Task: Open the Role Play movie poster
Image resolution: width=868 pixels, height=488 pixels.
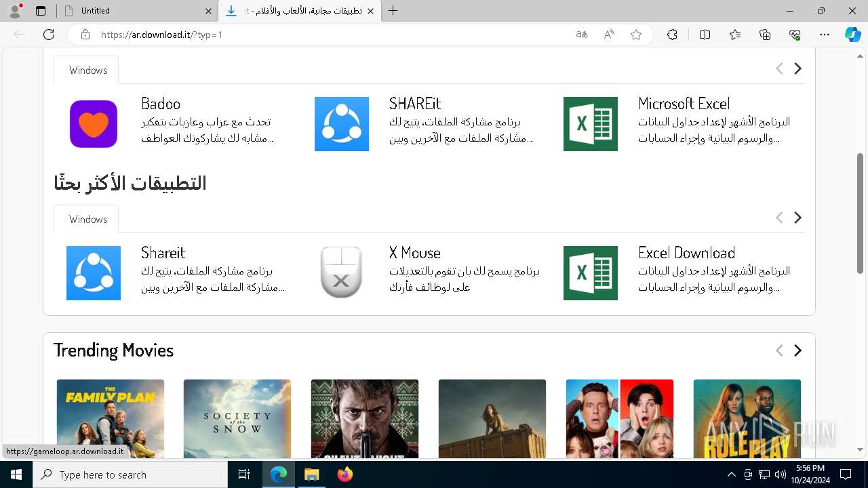Action: pos(747,419)
